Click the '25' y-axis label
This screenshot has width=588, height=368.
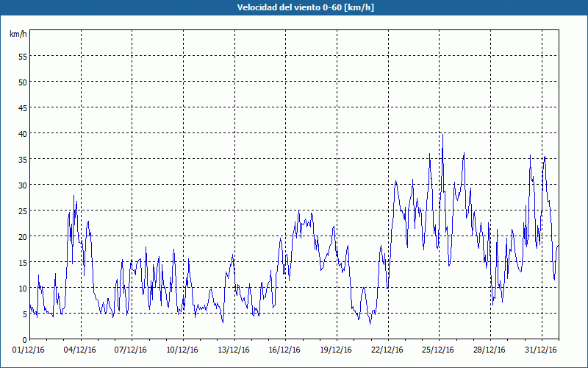pos(23,211)
